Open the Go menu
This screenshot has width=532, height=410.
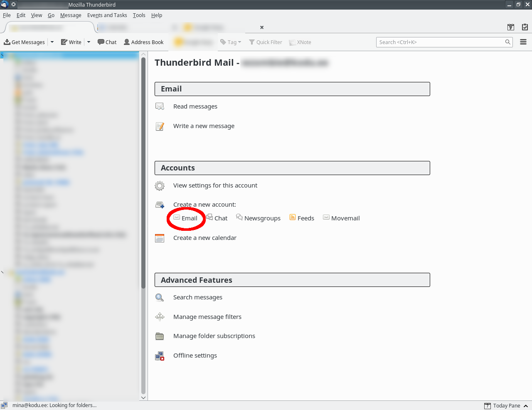pos(51,15)
